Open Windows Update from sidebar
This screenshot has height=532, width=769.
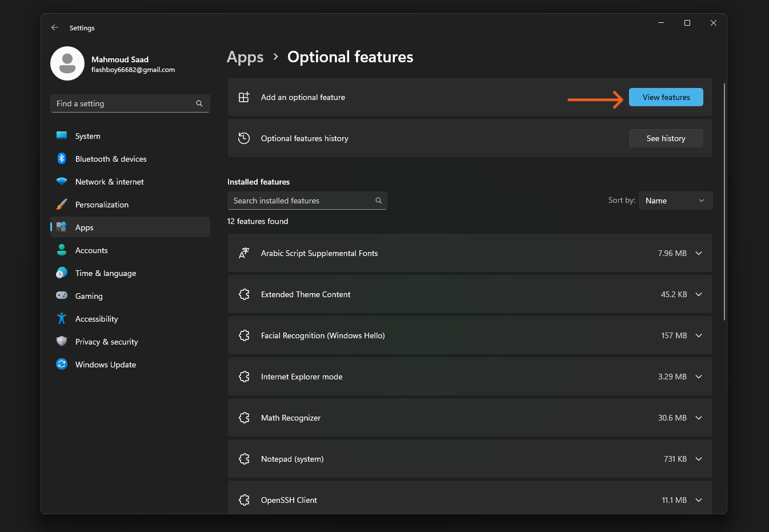[x=106, y=365]
